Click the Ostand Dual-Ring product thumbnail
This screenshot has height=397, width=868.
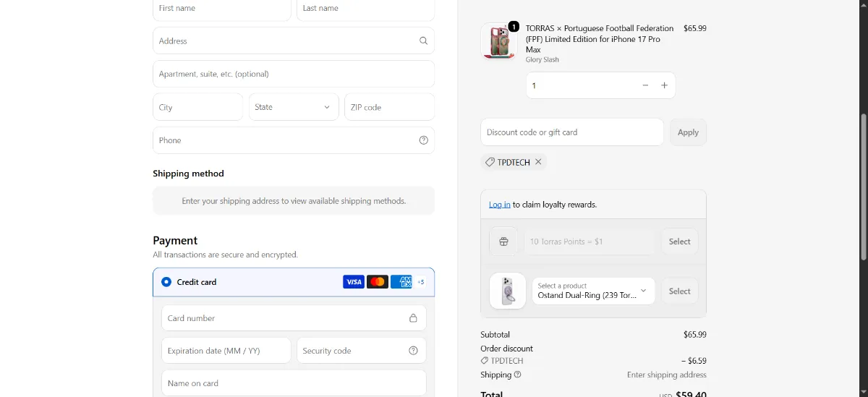pyautogui.click(x=508, y=291)
